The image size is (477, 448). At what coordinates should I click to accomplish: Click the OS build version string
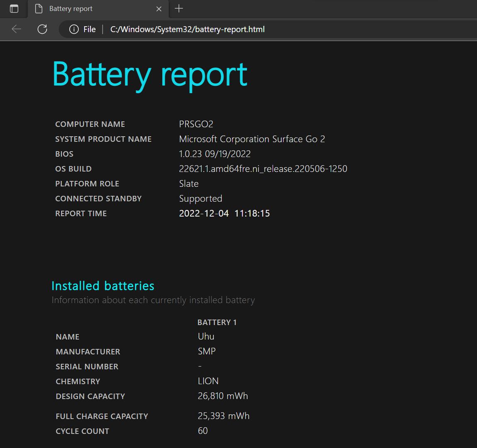(263, 169)
